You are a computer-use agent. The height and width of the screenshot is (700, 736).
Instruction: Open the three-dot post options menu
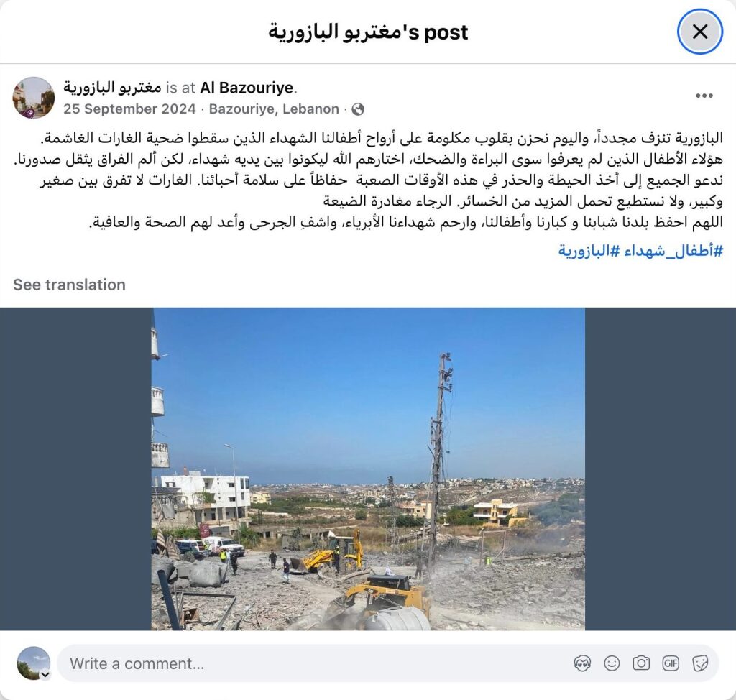click(704, 96)
